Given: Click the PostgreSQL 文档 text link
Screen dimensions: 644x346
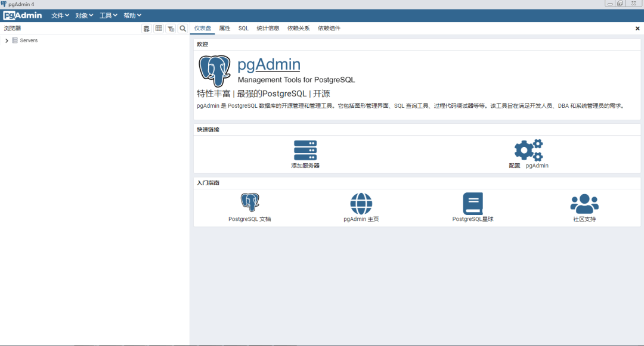Looking at the screenshot, I should coord(250,219).
